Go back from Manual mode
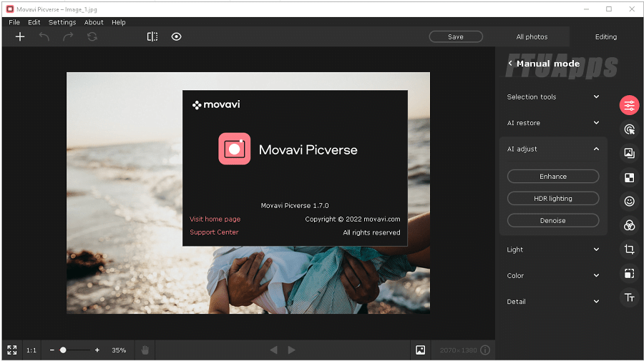The width and height of the screenshot is (644, 361). 510,63
